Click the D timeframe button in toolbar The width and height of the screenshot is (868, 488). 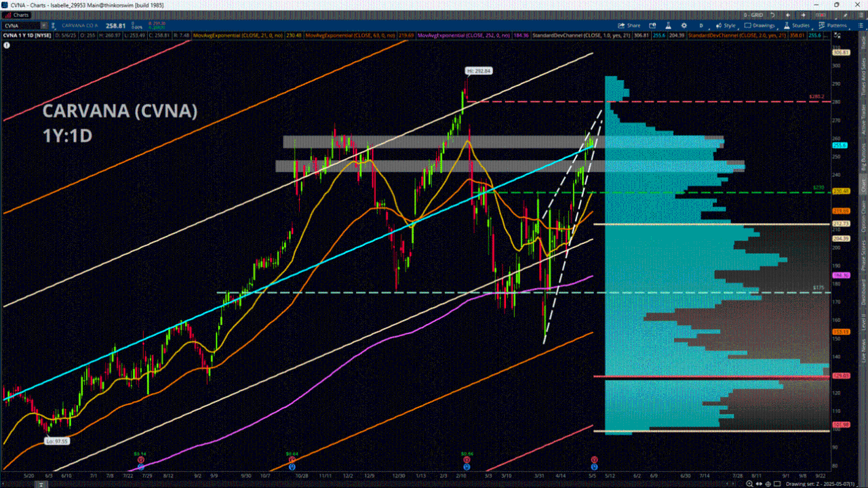[701, 25]
